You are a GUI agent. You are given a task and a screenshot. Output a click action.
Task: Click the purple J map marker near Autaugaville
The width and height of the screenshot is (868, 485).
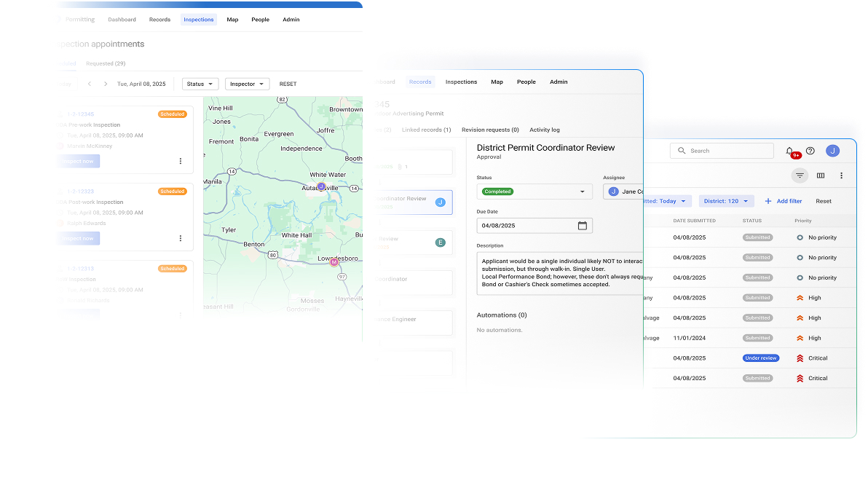coord(321,186)
